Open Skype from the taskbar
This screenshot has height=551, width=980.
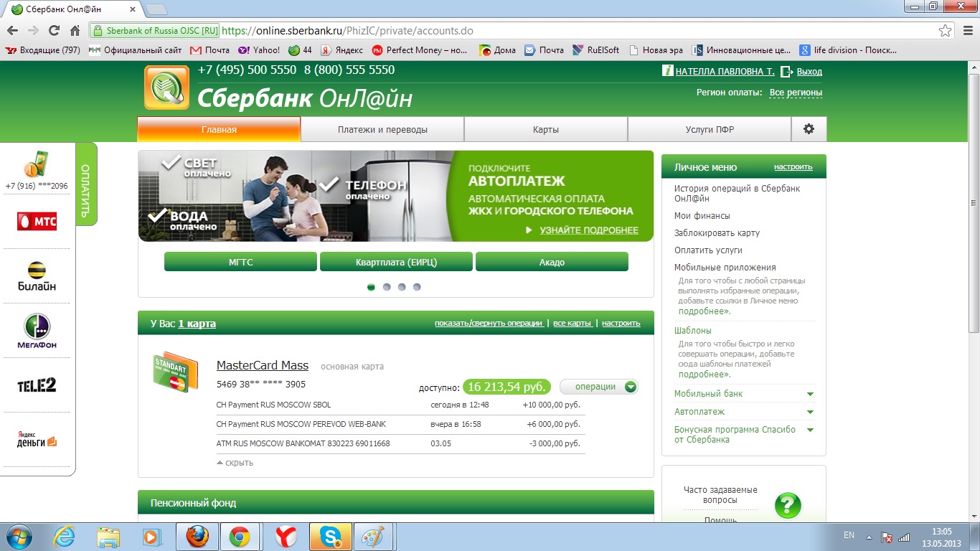(331, 537)
